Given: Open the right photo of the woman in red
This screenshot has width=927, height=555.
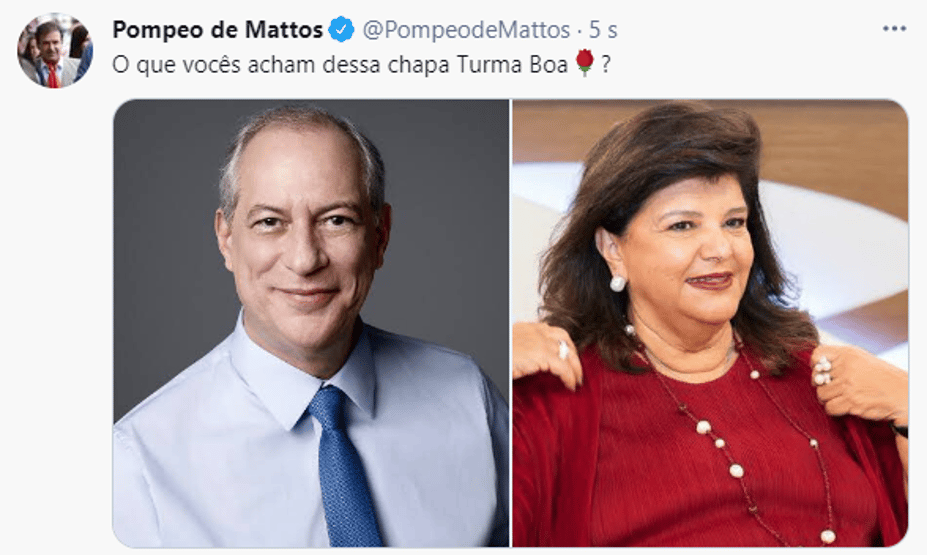Looking at the screenshot, I should [x=710, y=323].
